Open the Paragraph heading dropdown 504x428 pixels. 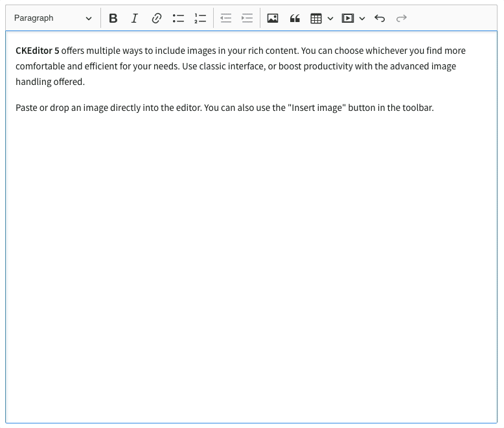(53, 18)
